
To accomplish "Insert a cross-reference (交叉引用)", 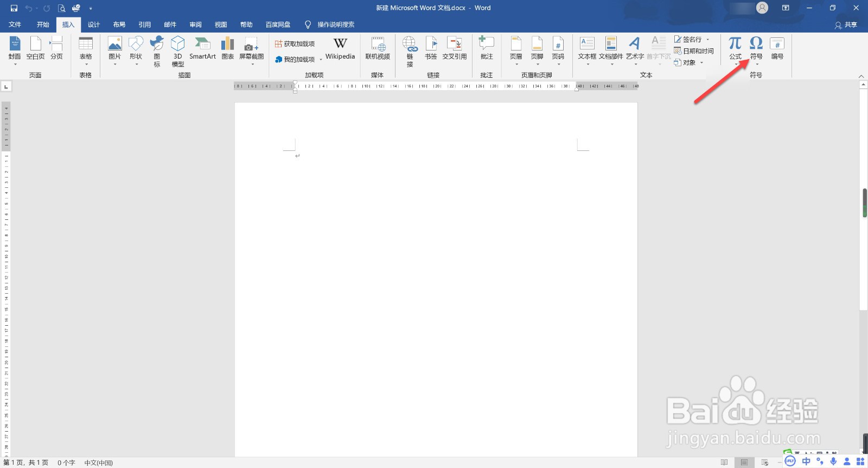I will (455, 49).
